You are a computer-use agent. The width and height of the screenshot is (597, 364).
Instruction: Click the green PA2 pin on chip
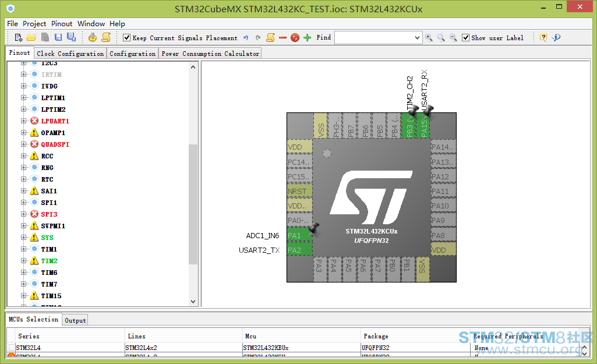299,250
